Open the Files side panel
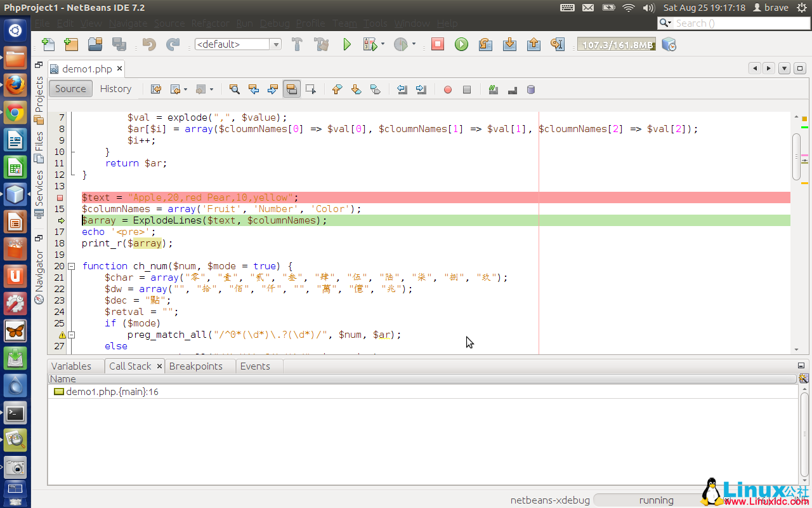The height and width of the screenshot is (508, 812). click(39, 147)
